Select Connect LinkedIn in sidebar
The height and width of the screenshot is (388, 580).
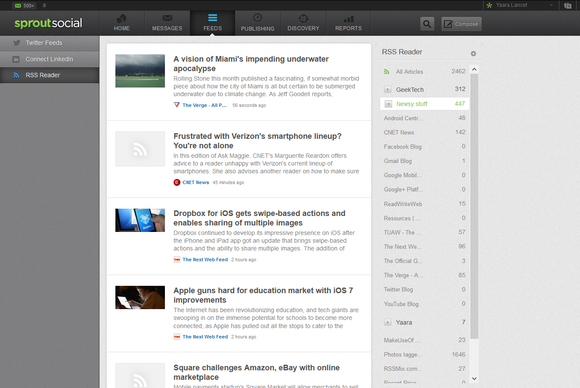50,59
